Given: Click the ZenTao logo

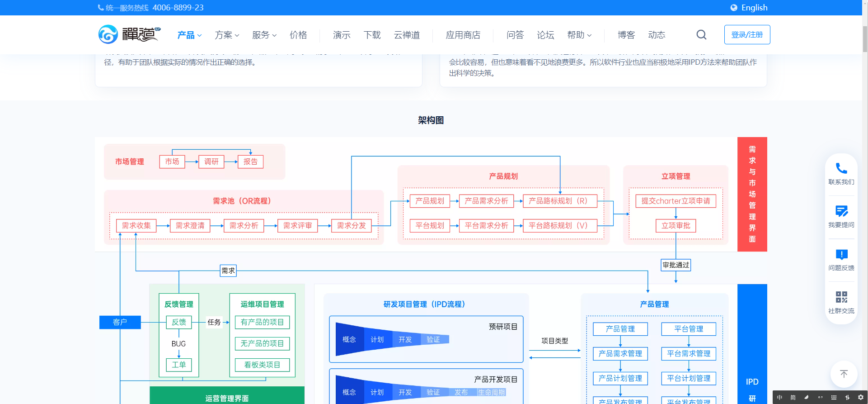Looking at the screenshot, I should tap(129, 34).
